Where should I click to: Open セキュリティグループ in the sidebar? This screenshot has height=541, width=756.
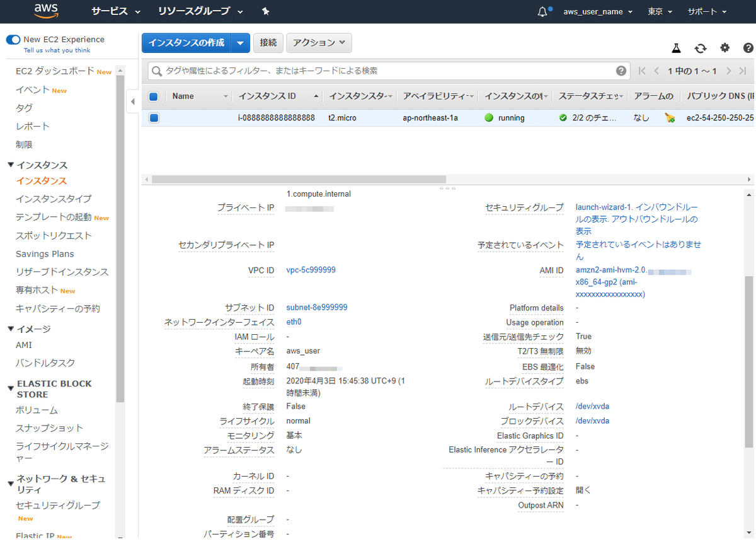point(57,506)
